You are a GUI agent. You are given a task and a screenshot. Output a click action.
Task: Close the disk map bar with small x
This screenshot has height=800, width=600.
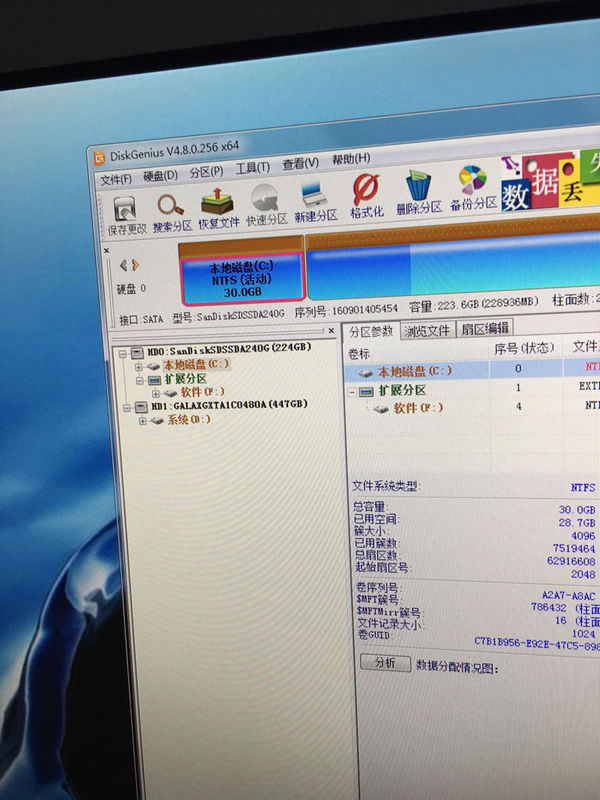[107, 251]
